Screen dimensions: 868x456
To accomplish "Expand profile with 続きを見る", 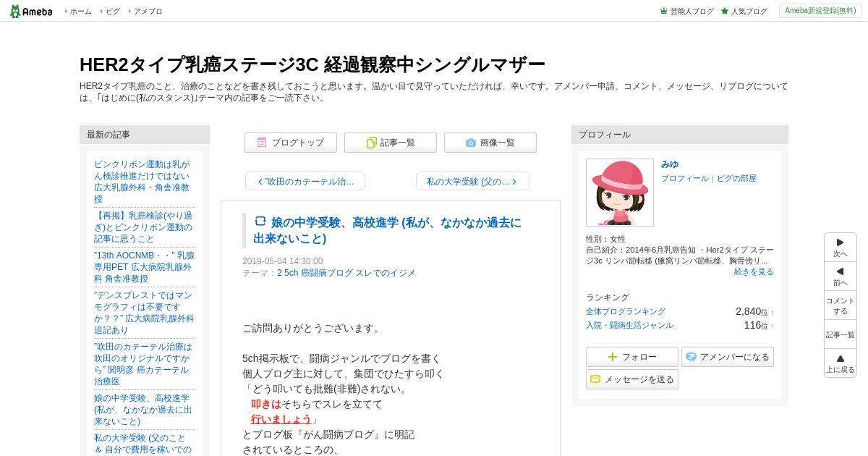I will [x=754, y=271].
